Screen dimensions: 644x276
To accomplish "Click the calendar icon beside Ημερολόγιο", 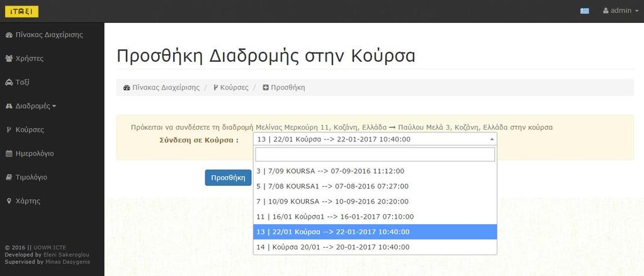I will [9, 154].
